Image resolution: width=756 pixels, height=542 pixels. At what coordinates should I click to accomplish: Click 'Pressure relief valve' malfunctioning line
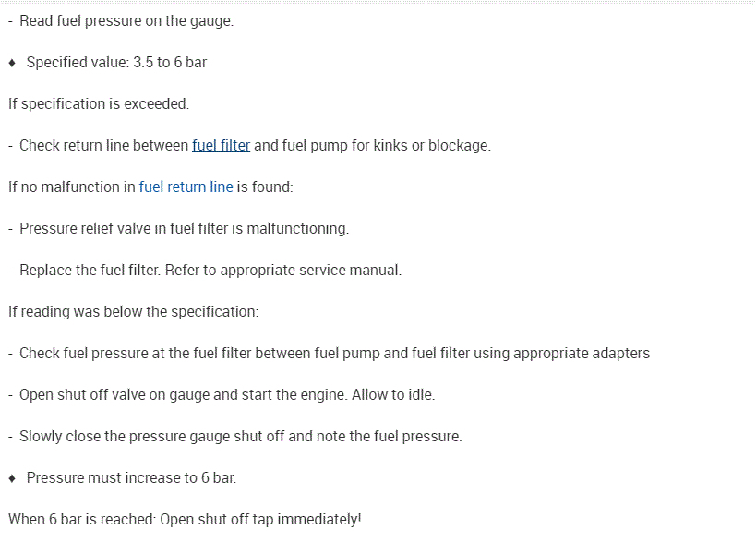click(x=184, y=228)
